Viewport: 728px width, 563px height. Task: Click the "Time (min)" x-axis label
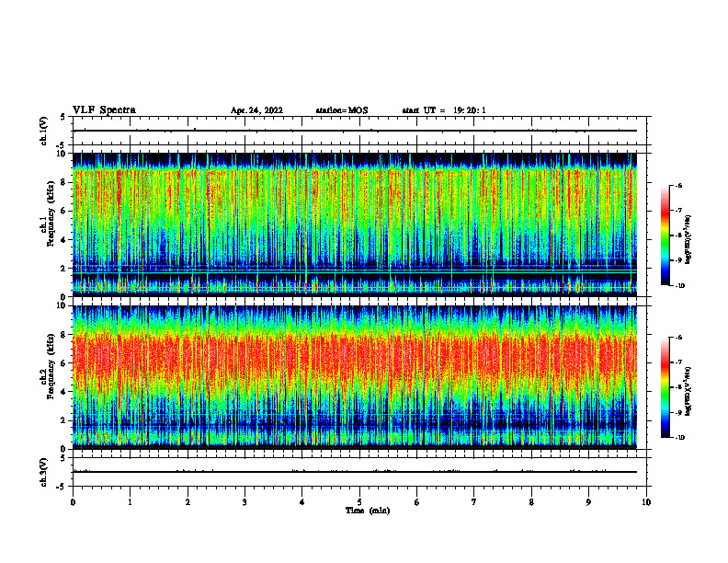pos(368,511)
